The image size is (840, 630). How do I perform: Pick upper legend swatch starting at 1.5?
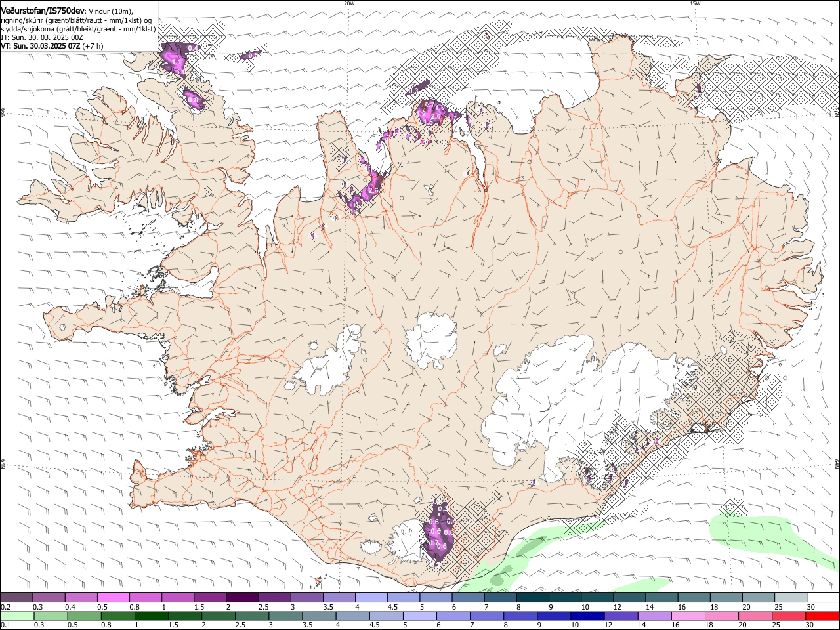[x=209, y=598]
